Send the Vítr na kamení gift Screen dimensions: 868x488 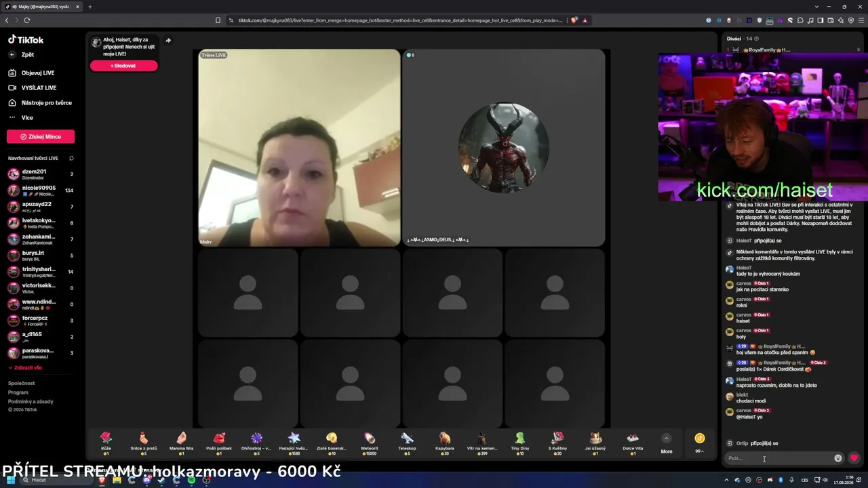coord(482,442)
